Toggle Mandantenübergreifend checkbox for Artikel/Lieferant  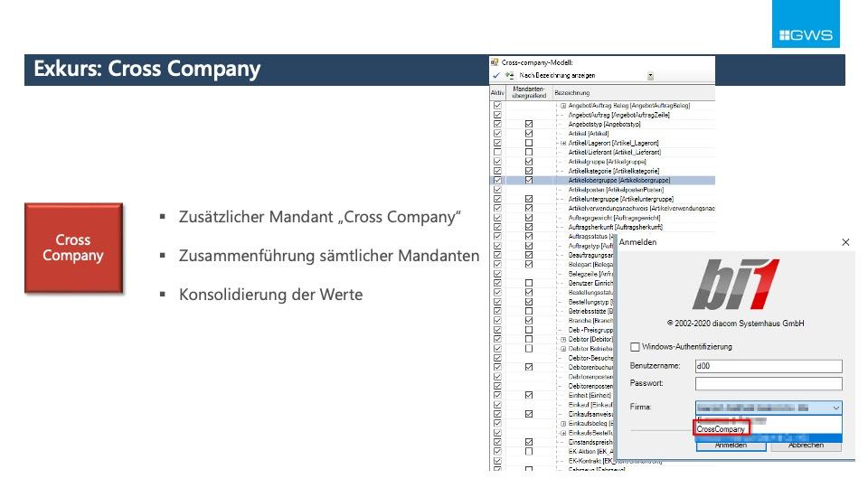[x=529, y=152]
